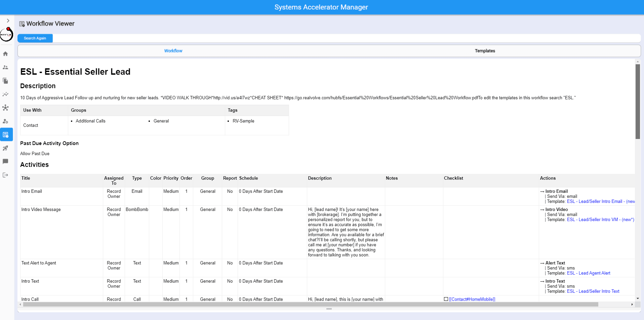Select the active workflow viewer sidebar icon
Image resolution: width=644 pixels, height=320 pixels.
tap(6, 135)
